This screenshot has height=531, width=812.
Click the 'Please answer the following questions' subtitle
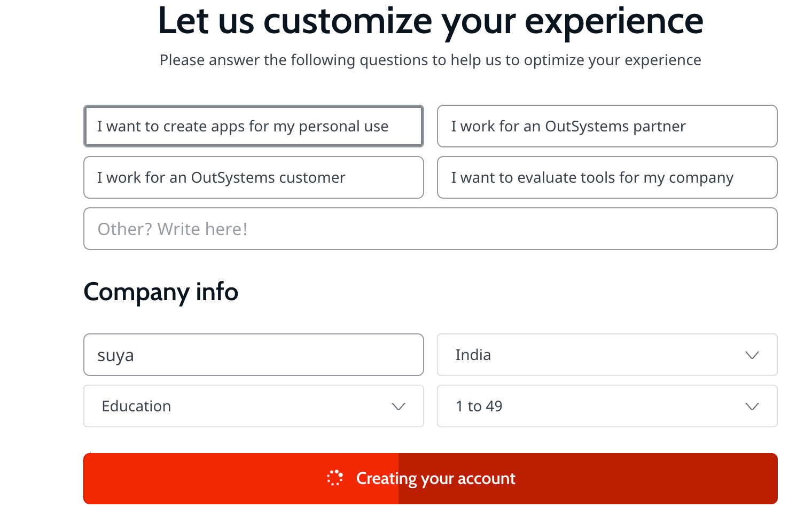[430, 60]
